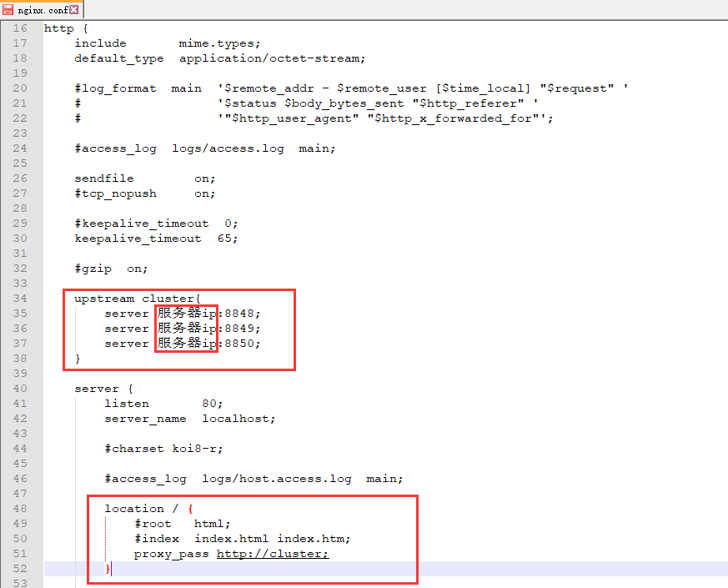Click closing brace on line 38
Viewport: 728px width, 588px height.
pos(78,359)
